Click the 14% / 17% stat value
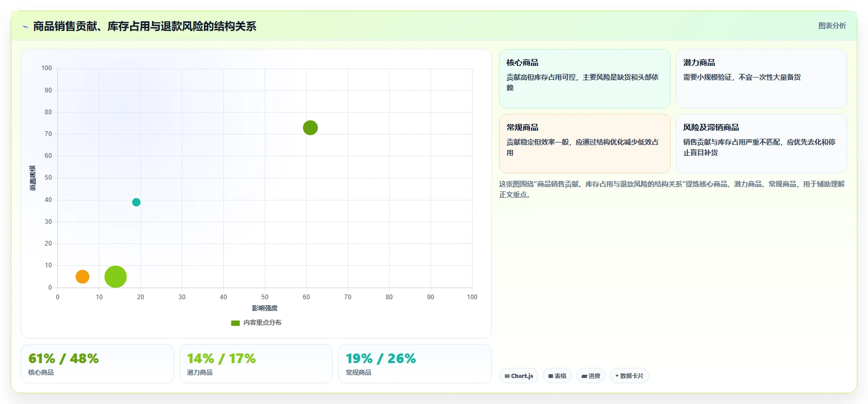Viewport: 868px width, 404px height. [x=221, y=358]
